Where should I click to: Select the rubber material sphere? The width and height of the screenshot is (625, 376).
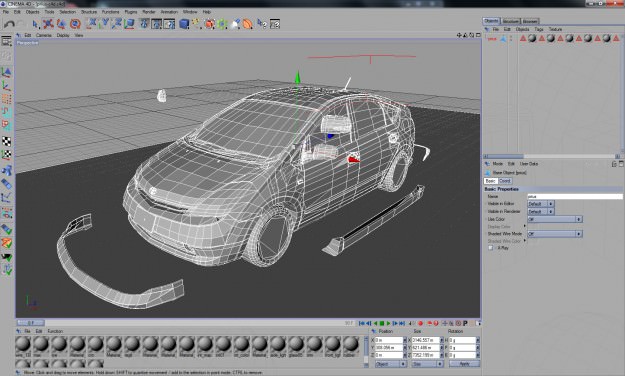pyautogui.click(x=351, y=344)
